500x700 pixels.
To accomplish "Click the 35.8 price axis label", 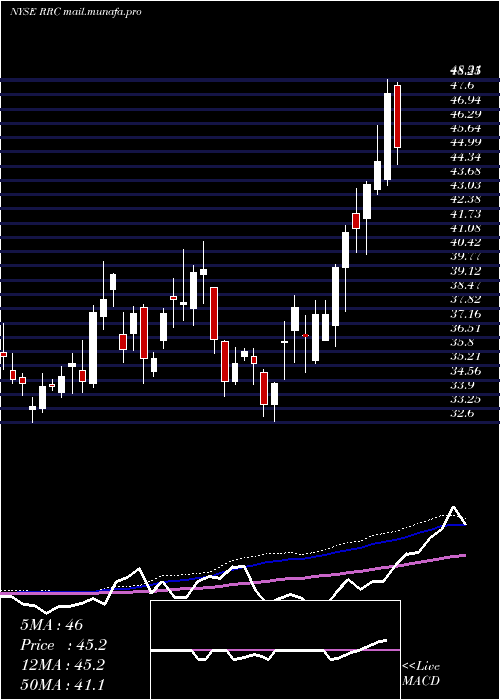I will 462,342.
